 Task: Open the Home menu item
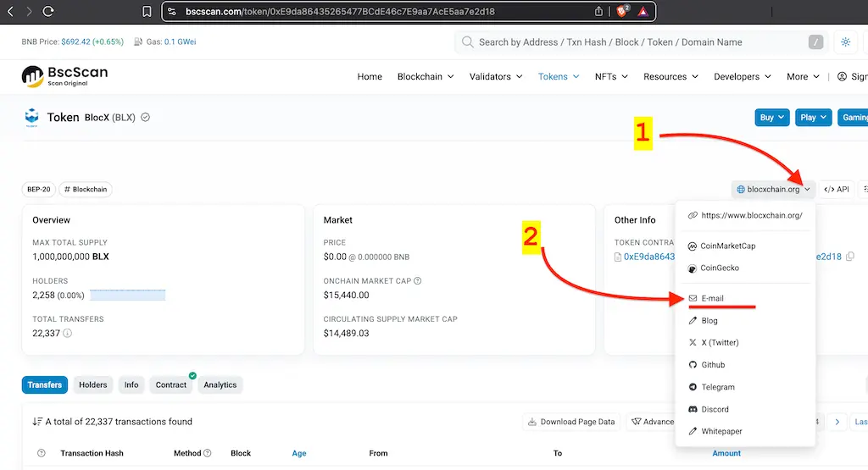click(370, 77)
